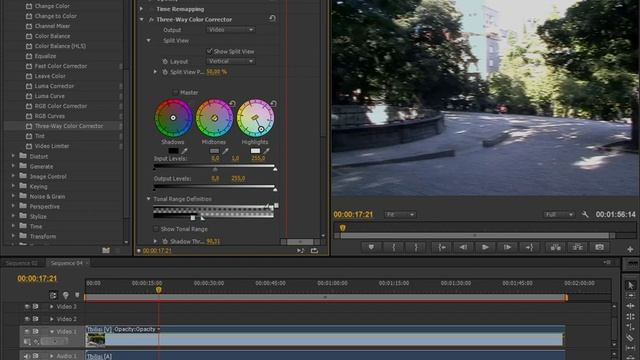Pick shadows color with the black eyedropper

click(x=184, y=151)
